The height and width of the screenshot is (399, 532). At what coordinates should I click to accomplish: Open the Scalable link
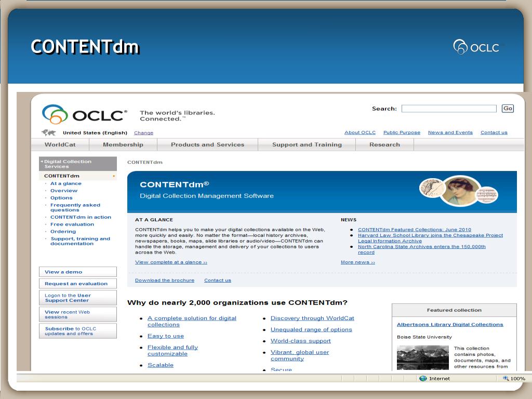coord(160,365)
